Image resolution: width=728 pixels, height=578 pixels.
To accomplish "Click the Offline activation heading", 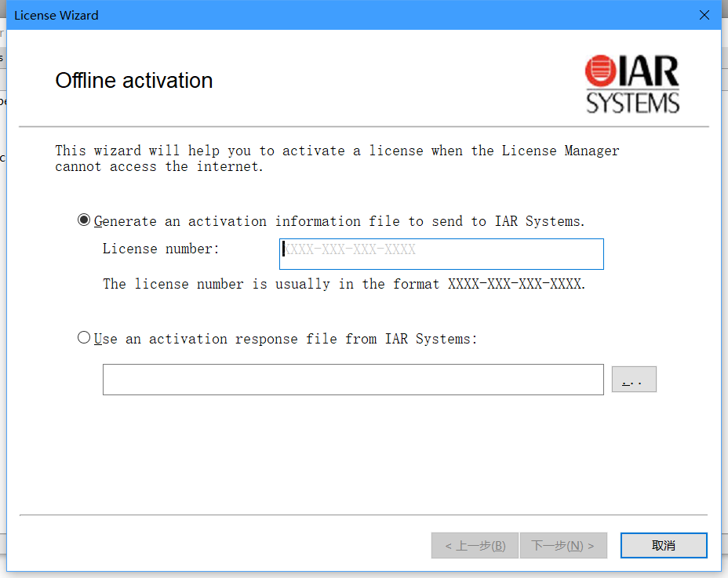I will point(134,80).
